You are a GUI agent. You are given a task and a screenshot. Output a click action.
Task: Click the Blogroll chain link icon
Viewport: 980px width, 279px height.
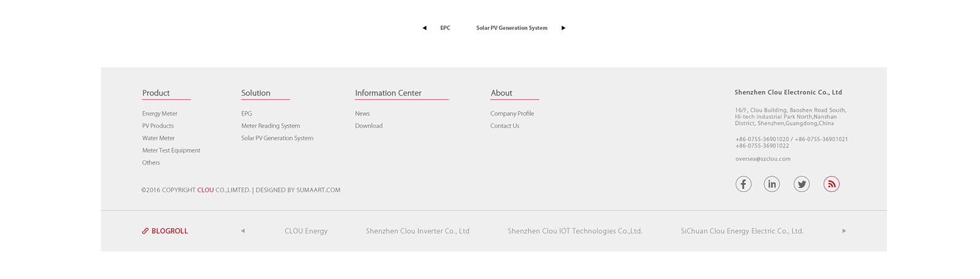tap(145, 231)
